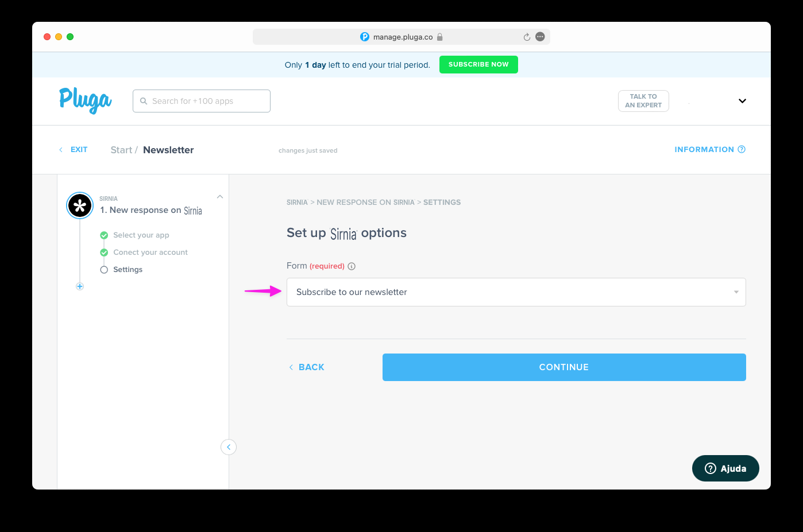Open the account menu chevron in the header
803x532 pixels.
[x=742, y=101]
